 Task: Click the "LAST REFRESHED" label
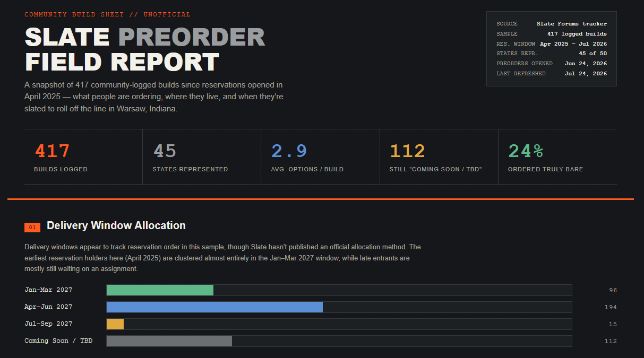click(x=521, y=74)
